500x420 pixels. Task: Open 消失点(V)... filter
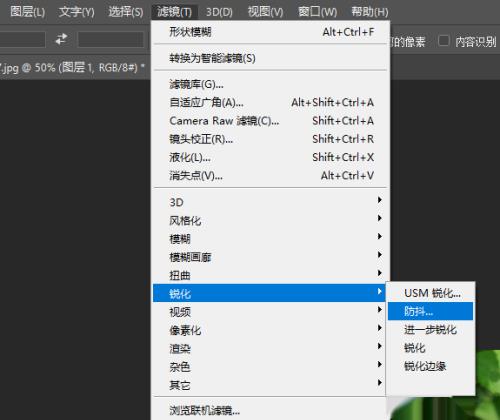coord(271,175)
